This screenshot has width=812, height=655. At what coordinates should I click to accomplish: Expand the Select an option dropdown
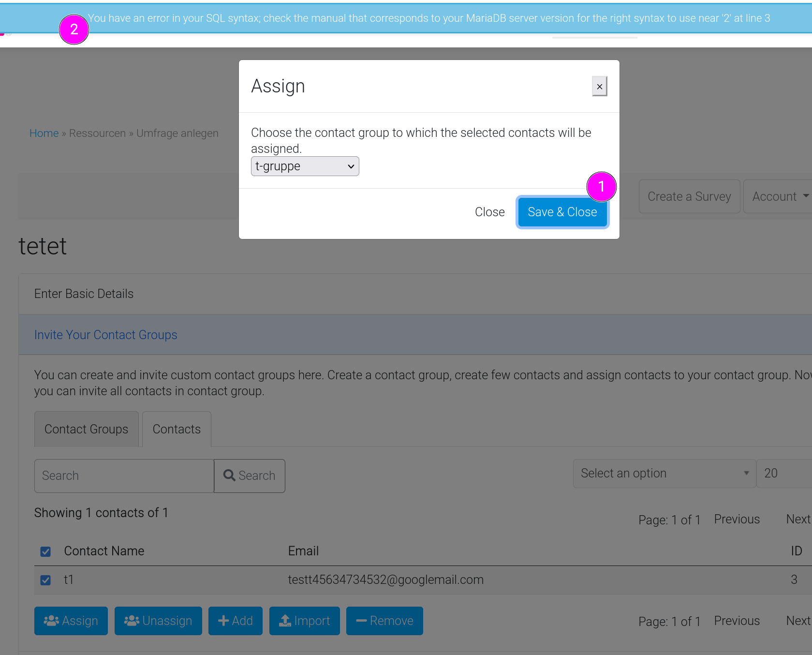664,473
